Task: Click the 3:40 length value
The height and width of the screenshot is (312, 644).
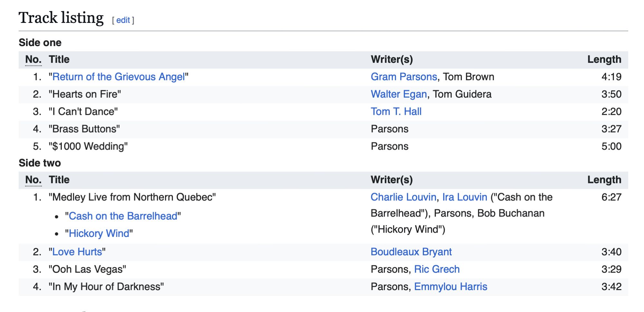Action: (x=611, y=252)
